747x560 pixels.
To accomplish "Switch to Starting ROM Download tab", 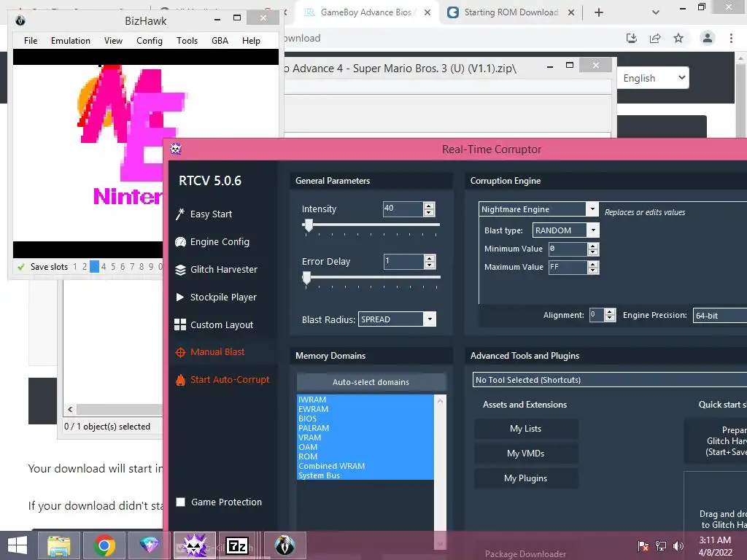I will [510, 12].
